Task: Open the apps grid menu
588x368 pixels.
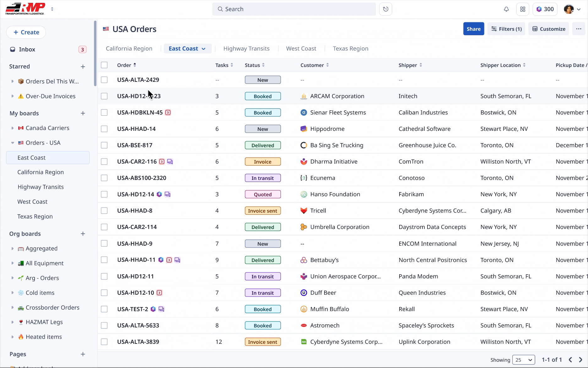Action: point(523,9)
